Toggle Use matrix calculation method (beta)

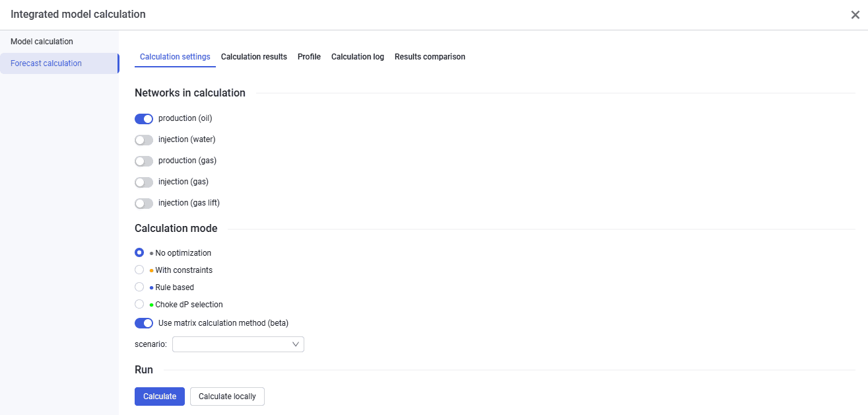(144, 323)
